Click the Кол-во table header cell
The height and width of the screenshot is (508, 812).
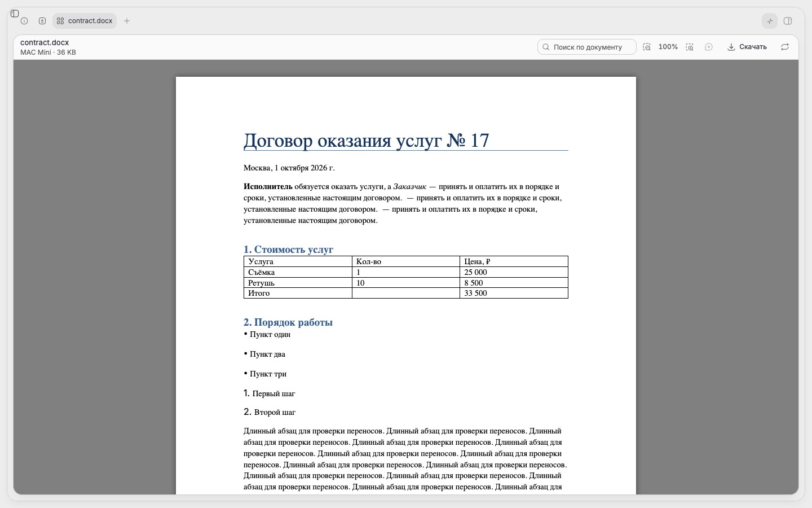tap(406, 261)
